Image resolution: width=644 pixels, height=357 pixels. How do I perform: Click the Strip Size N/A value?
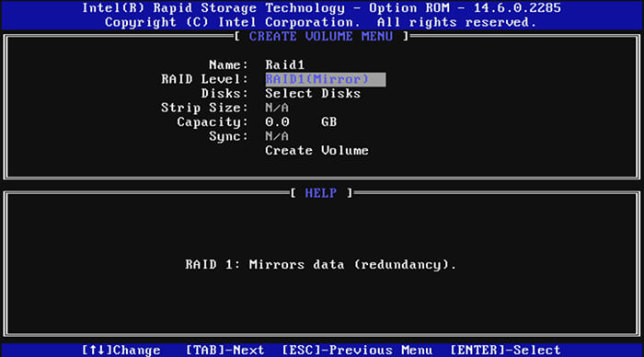click(x=277, y=108)
